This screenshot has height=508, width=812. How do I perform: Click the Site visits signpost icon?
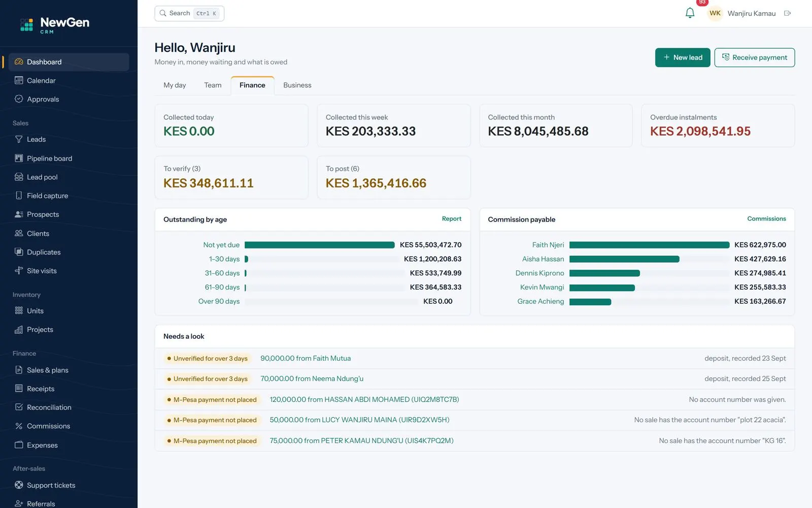coord(19,271)
